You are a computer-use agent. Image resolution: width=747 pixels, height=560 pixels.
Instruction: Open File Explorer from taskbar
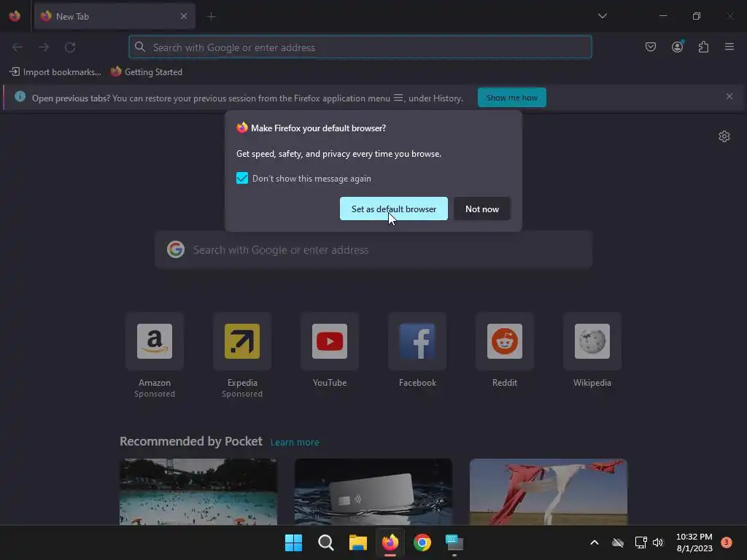tap(357, 542)
